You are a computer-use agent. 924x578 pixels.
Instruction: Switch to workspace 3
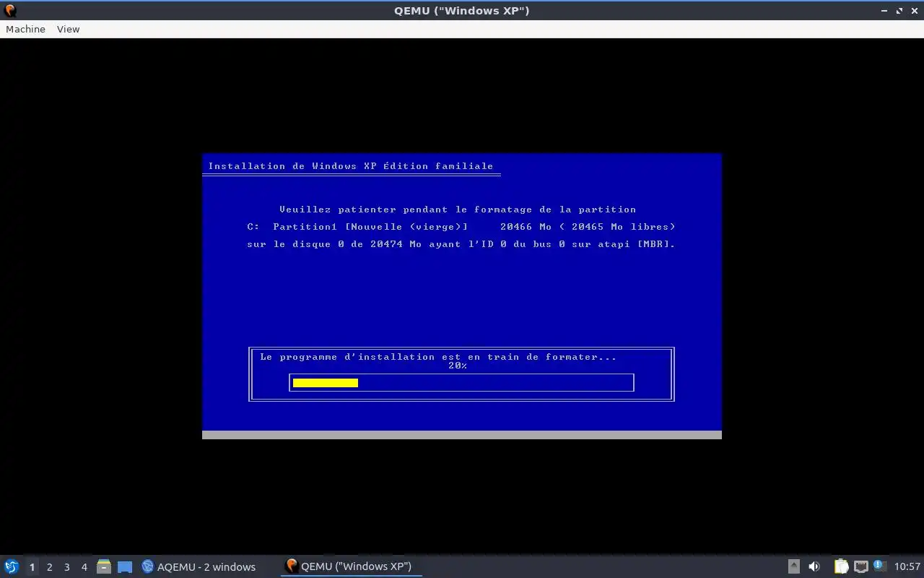point(66,566)
